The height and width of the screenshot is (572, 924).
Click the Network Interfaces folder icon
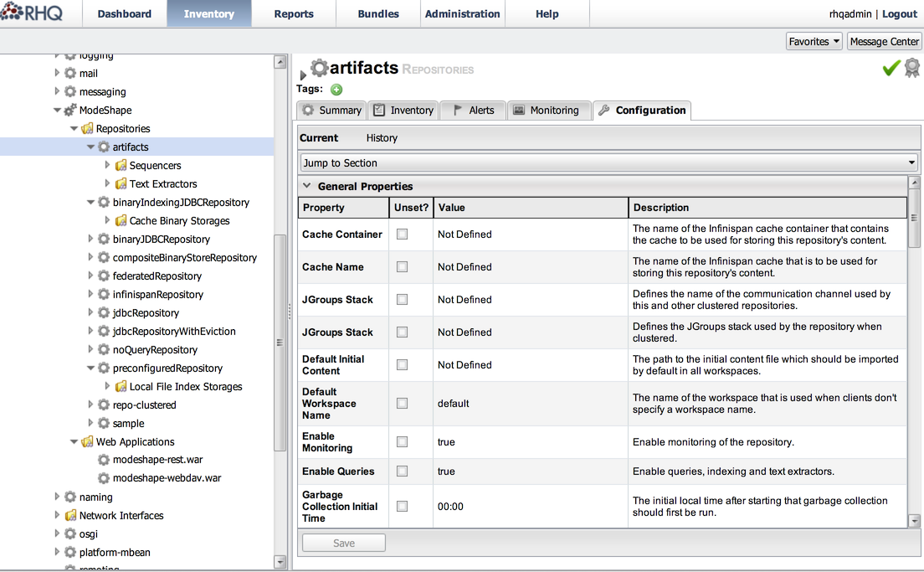[70, 515]
